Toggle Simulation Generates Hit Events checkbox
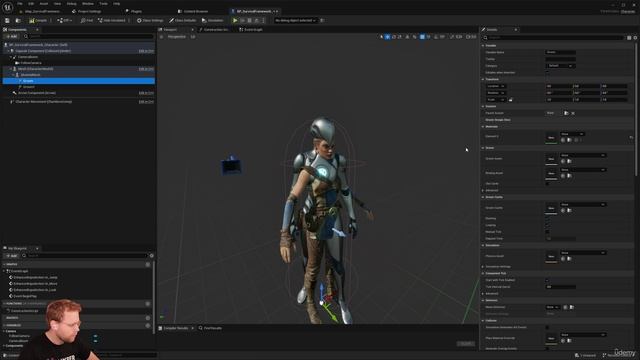The height and width of the screenshot is (360, 640). coord(547,327)
